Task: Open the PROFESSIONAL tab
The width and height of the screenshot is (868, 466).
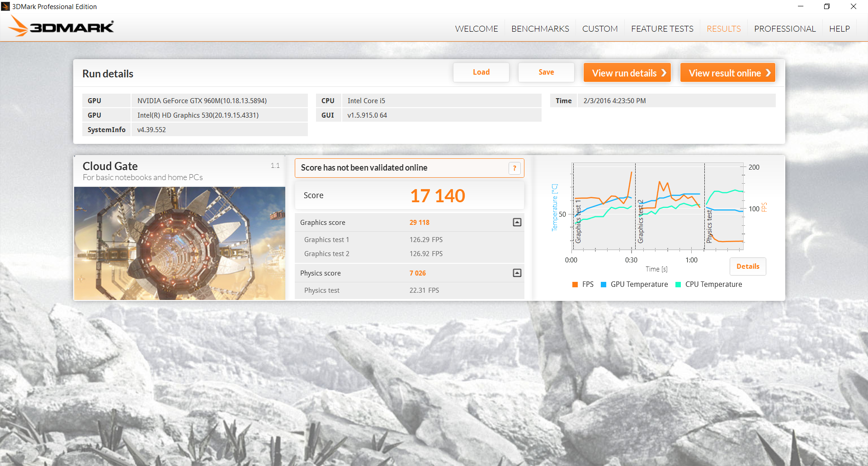Action: [x=785, y=29]
